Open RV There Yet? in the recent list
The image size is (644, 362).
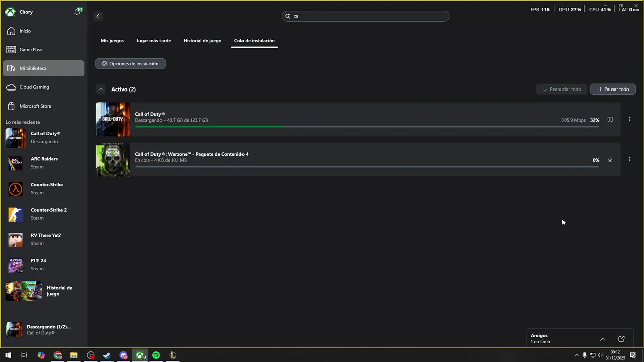pyautogui.click(x=43, y=240)
